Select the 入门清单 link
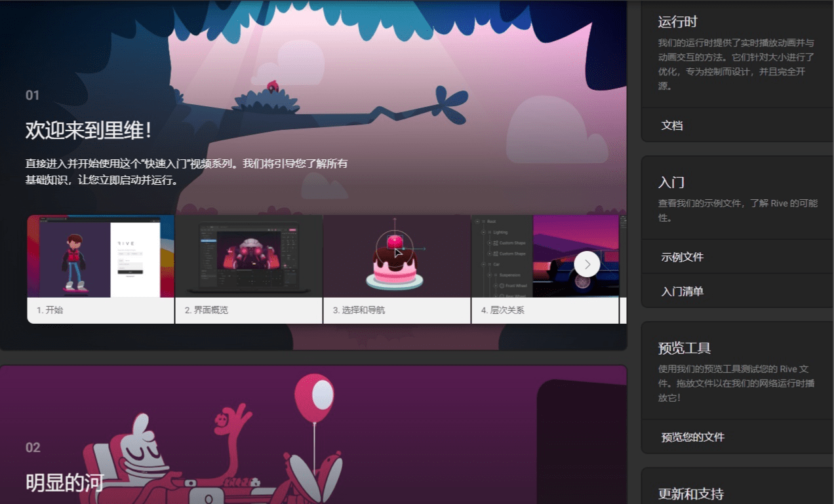Screen dimensions: 834x504 (682, 291)
